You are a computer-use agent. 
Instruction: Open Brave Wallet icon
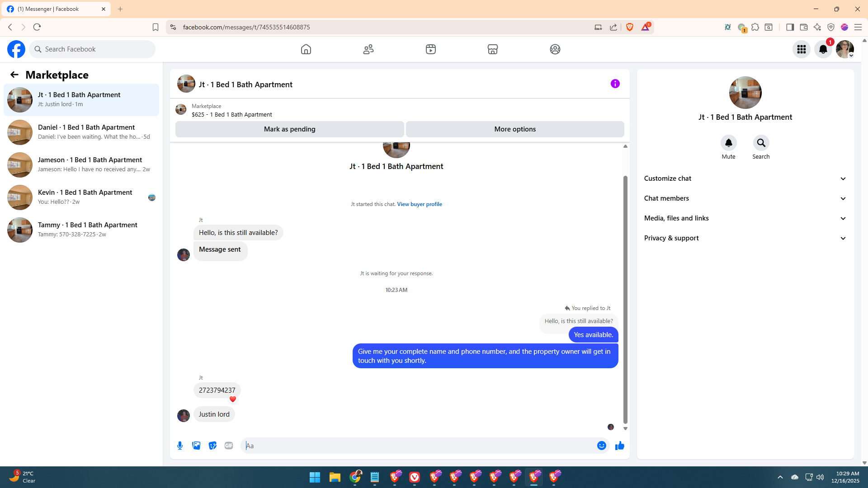pyautogui.click(x=804, y=27)
